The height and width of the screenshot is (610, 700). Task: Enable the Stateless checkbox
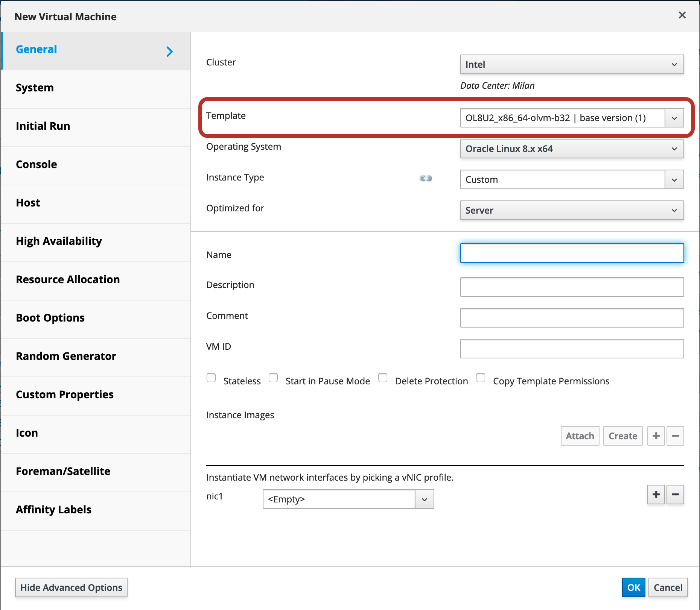(211, 378)
